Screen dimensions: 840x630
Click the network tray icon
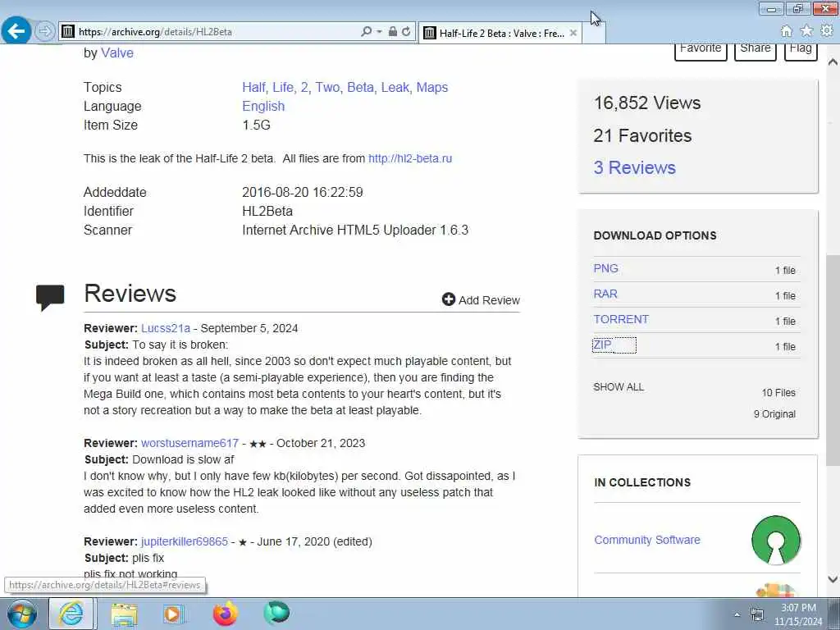point(757,614)
